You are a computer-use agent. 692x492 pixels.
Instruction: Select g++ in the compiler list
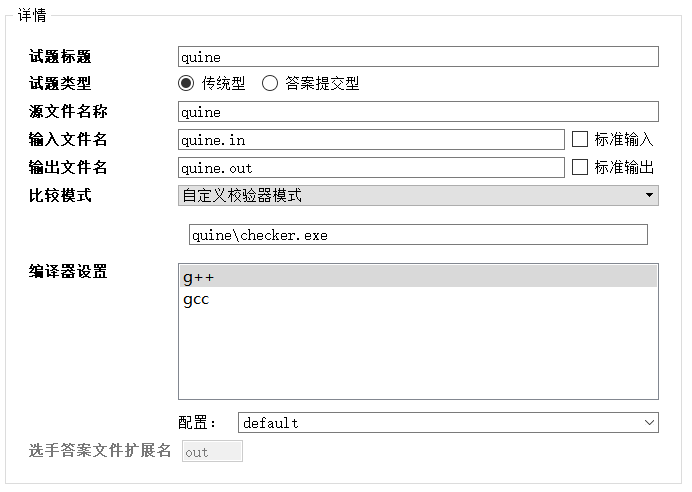point(199,277)
